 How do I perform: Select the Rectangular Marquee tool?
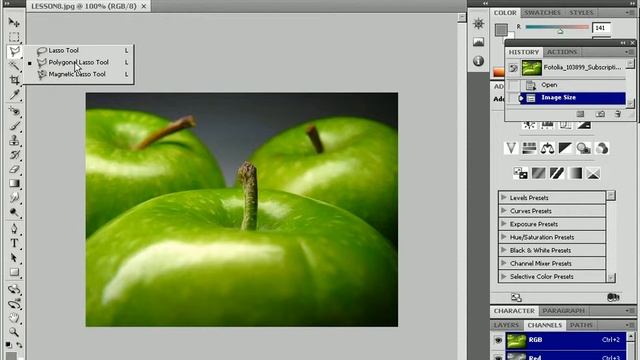[x=14, y=37]
